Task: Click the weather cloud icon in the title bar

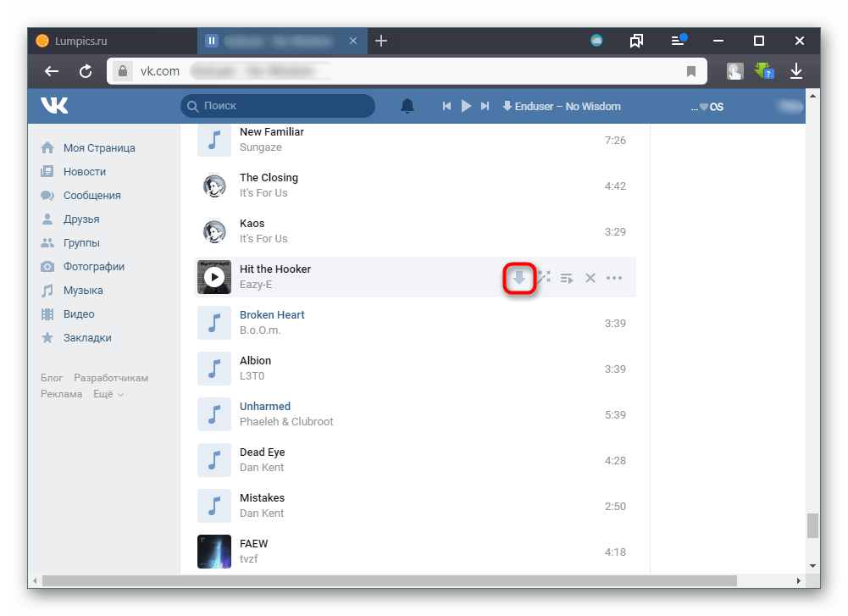Action: pos(596,41)
